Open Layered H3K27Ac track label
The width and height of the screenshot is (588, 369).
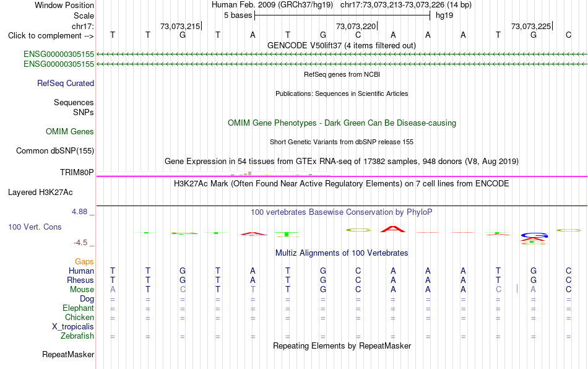(40, 193)
